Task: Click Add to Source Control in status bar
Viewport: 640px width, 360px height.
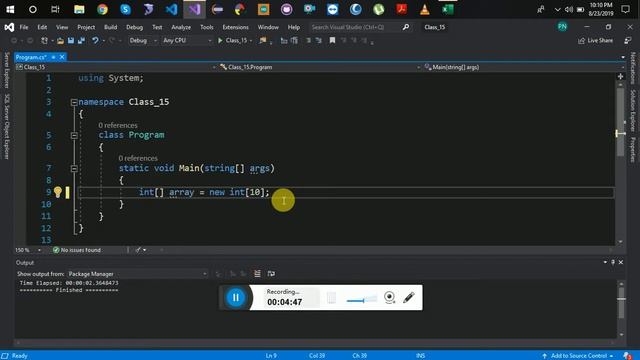Action: [x=577, y=356]
